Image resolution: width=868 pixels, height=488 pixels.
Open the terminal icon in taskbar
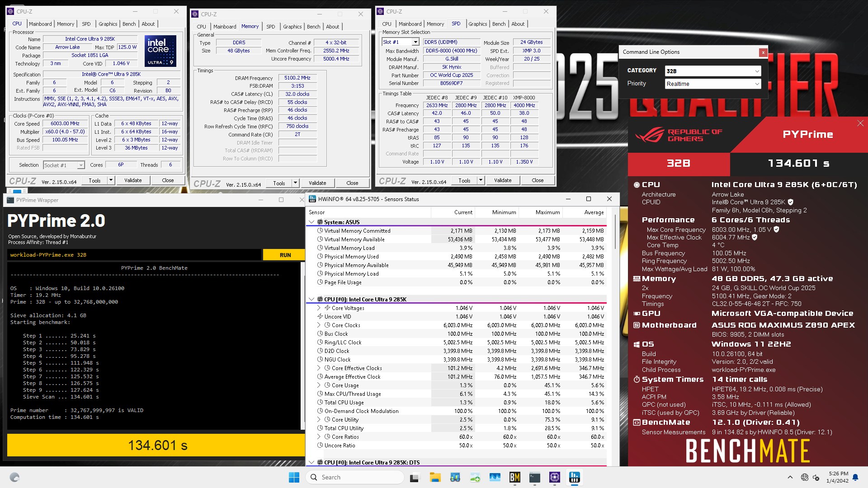pos(534,477)
